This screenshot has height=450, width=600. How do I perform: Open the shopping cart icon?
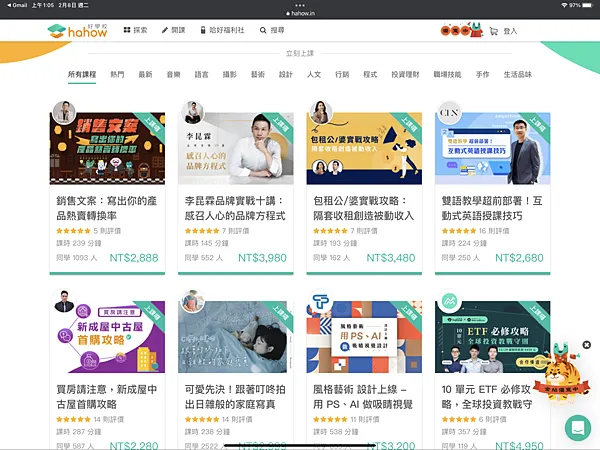(494, 31)
